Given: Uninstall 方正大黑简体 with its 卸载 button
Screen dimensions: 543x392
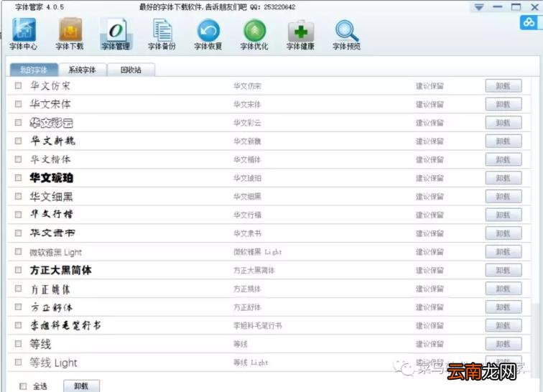Looking at the screenshot, I should pos(503,270).
